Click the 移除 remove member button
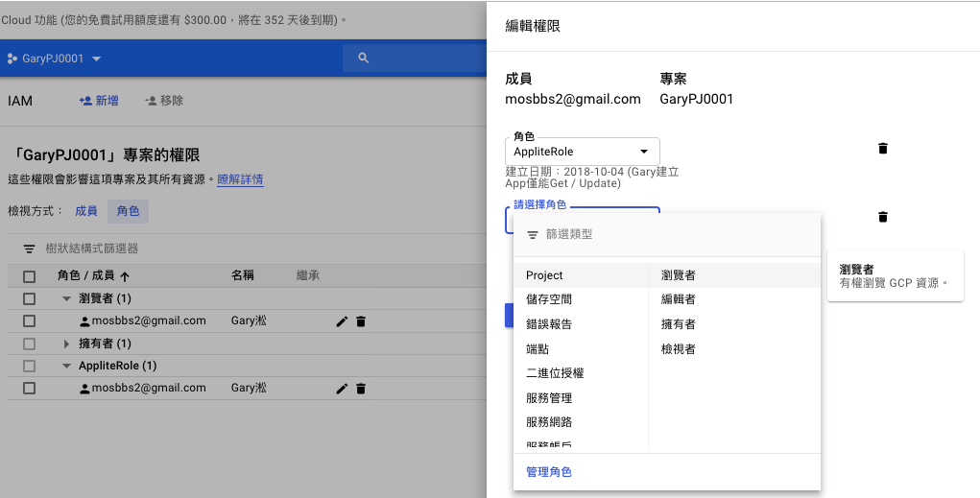This screenshot has width=980, height=498. point(164,101)
